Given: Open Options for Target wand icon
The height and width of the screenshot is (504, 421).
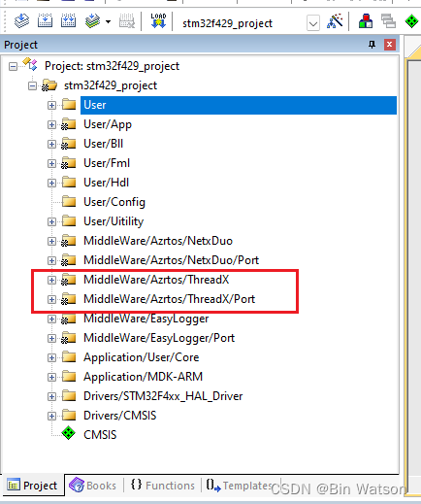Looking at the screenshot, I should [335, 21].
